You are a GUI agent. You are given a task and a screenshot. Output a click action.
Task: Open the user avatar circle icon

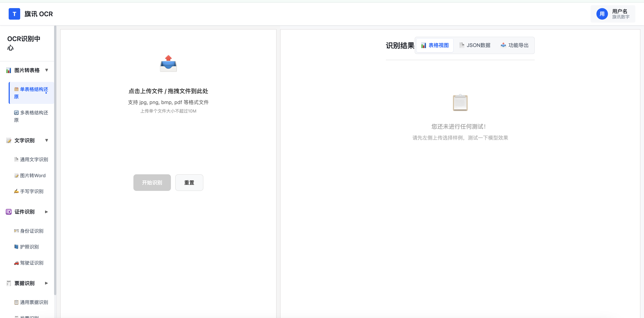[602, 14]
